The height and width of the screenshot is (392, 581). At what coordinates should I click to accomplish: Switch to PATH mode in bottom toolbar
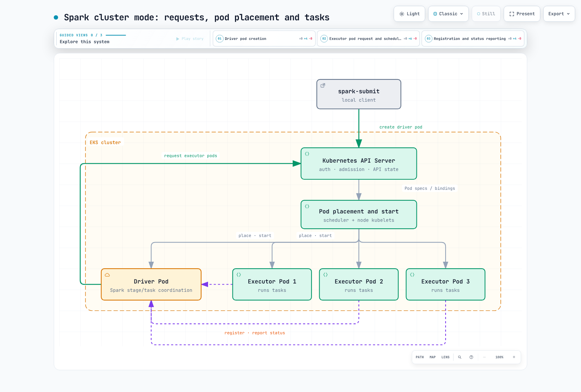tap(420, 357)
